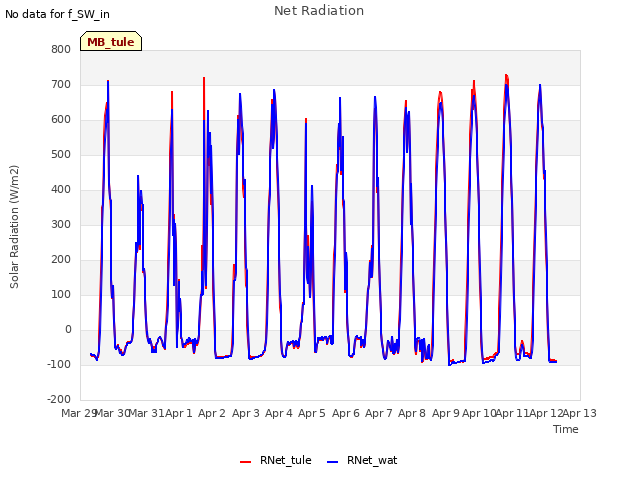Screen dimensions: 640x480
Task: Click the Apr 8 x-axis label
Action: [412, 413]
